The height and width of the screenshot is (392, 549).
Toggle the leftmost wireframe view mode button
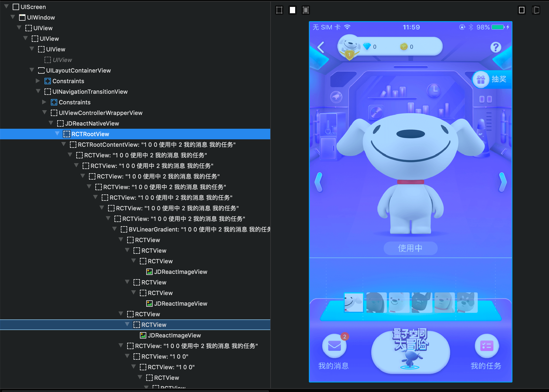pyautogui.click(x=279, y=10)
